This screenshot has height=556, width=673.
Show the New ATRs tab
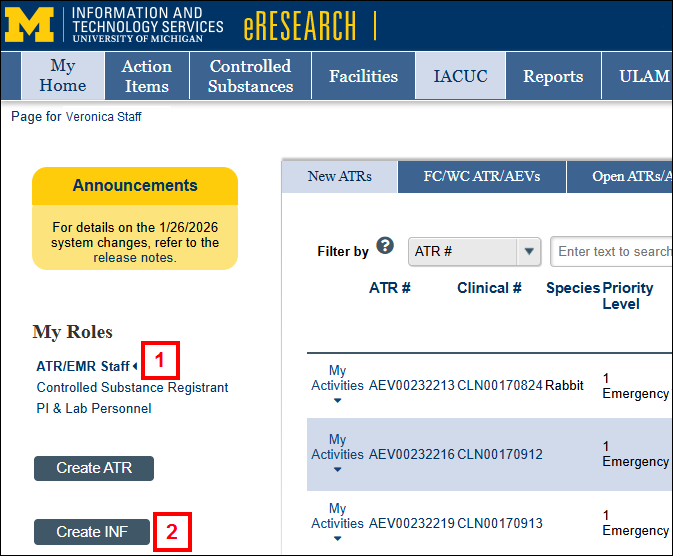[x=340, y=176]
